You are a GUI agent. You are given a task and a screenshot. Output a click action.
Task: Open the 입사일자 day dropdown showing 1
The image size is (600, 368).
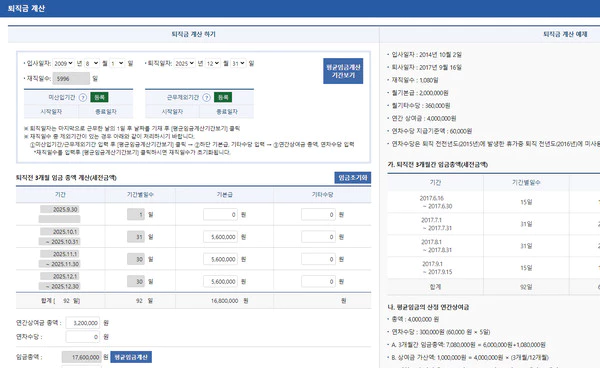pyautogui.click(x=117, y=64)
